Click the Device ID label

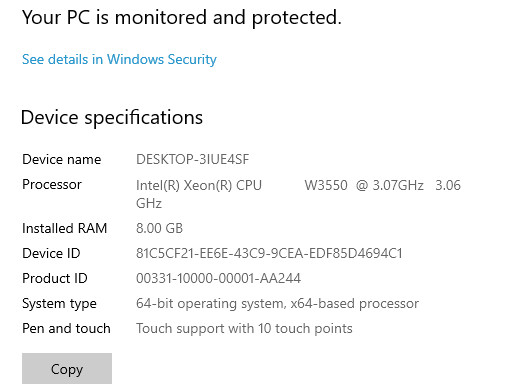51,253
